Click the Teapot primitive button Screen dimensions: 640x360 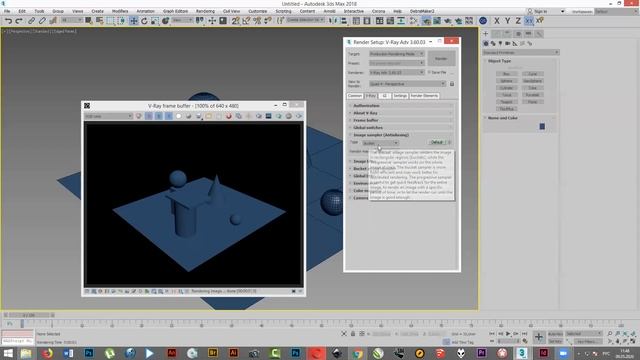click(x=507, y=102)
